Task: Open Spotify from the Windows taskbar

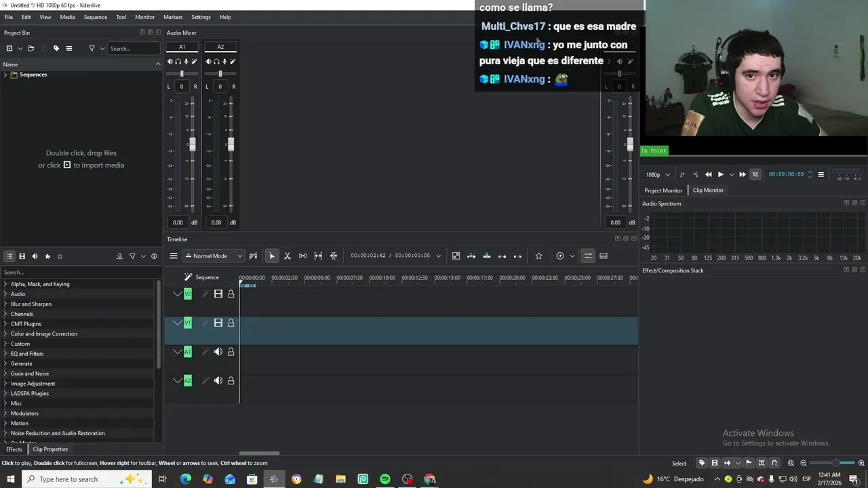Action: point(385,479)
